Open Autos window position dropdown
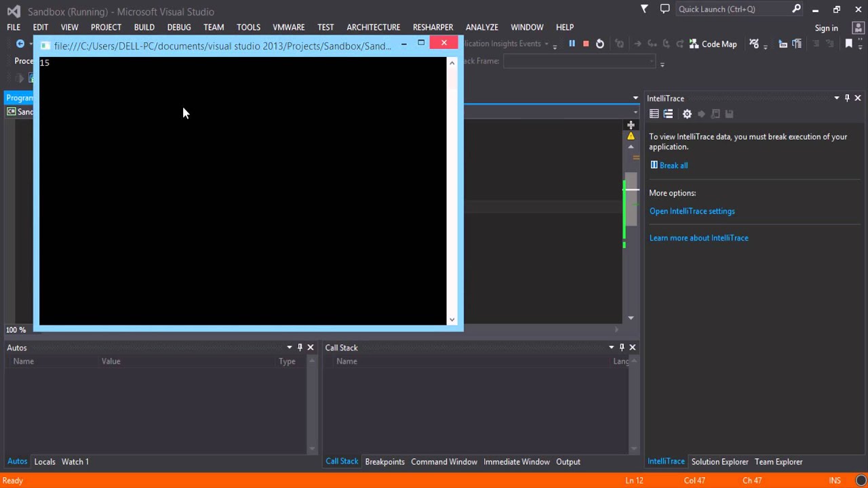868x488 pixels. [290, 347]
